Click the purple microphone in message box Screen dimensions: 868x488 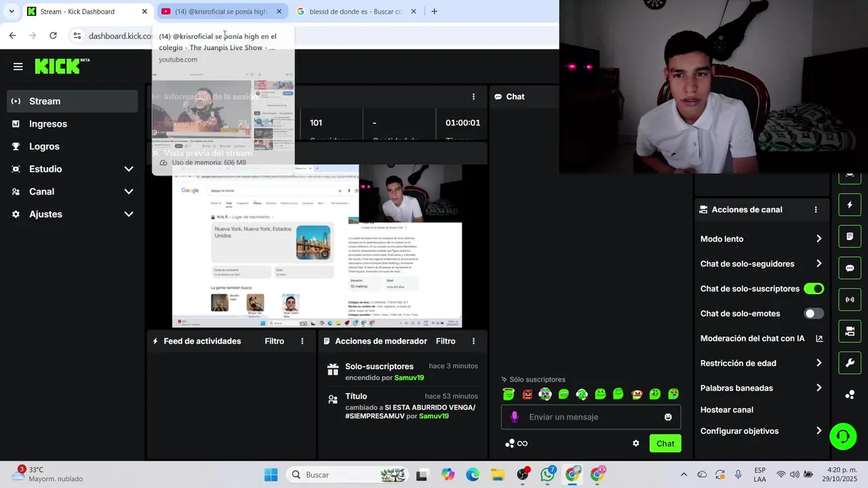(x=515, y=417)
